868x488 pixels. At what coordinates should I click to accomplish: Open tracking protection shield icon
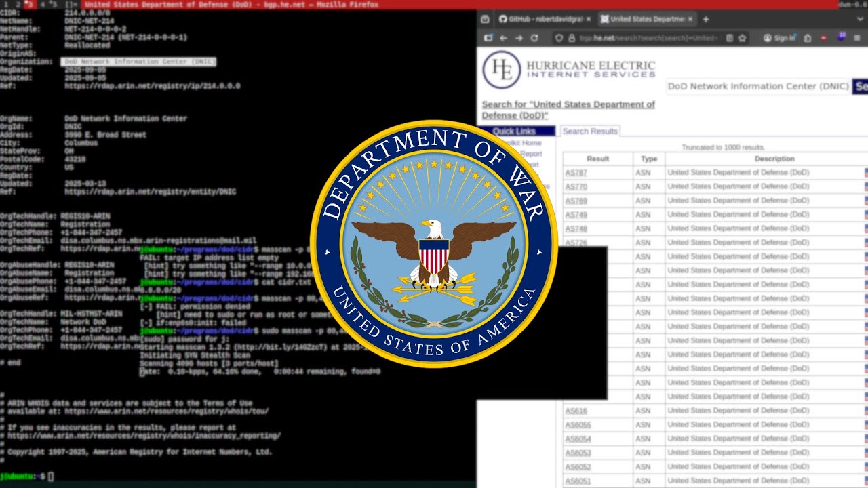[559, 38]
